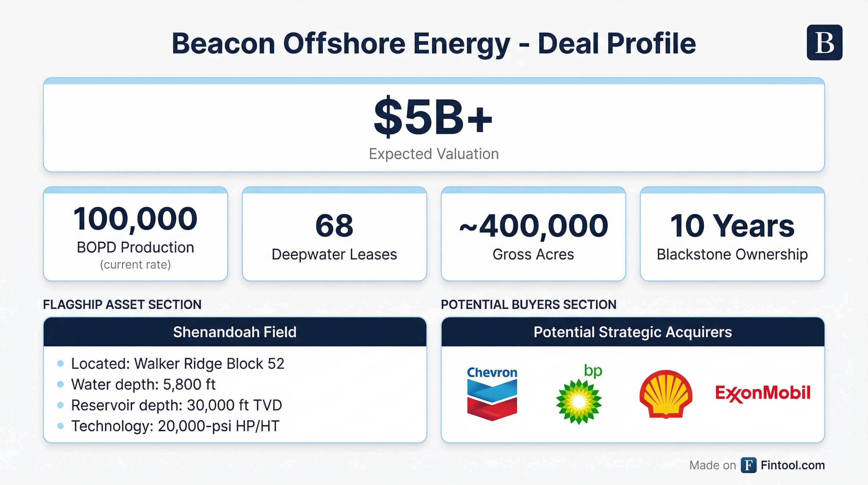Click the Technology 20,000-psi HP/HT line
The image size is (868, 485).
click(x=175, y=426)
